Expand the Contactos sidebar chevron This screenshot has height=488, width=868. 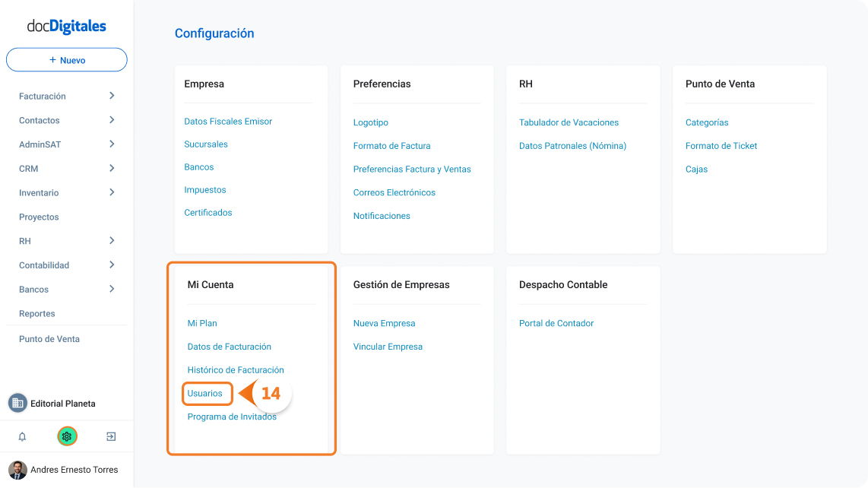(x=112, y=120)
